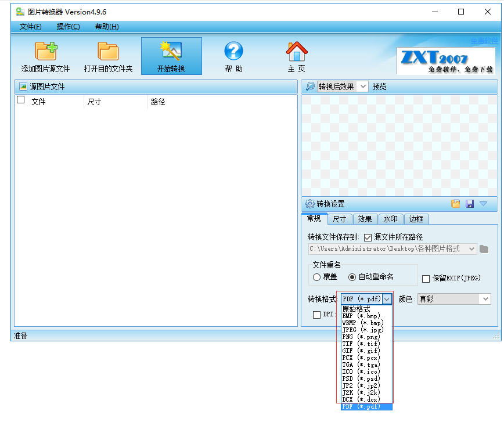The width and height of the screenshot is (504, 422).
Task: Choose 原始格式 in format list
Action: (366, 309)
